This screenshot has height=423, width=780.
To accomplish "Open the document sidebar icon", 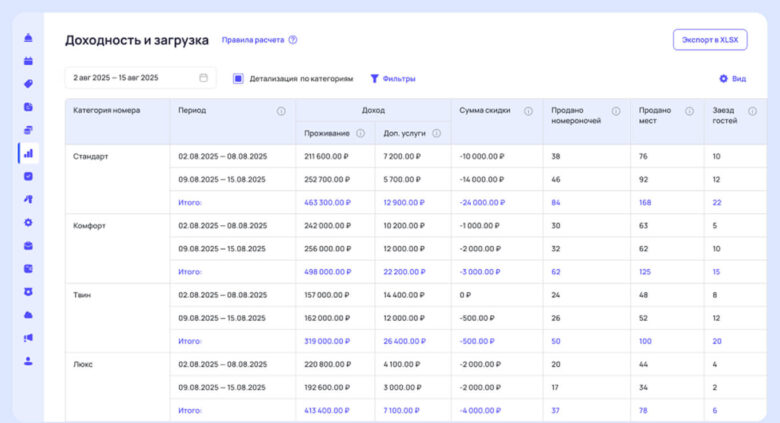I will [28, 107].
